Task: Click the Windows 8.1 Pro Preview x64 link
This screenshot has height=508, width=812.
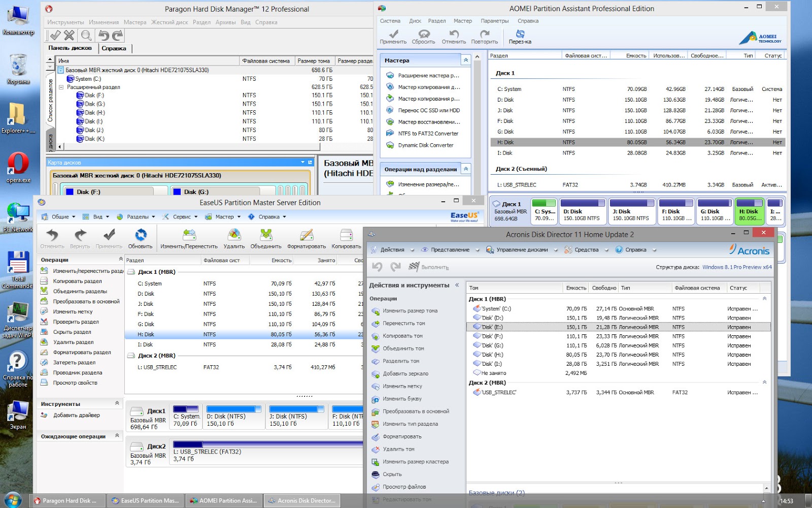Action: (736, 267)
